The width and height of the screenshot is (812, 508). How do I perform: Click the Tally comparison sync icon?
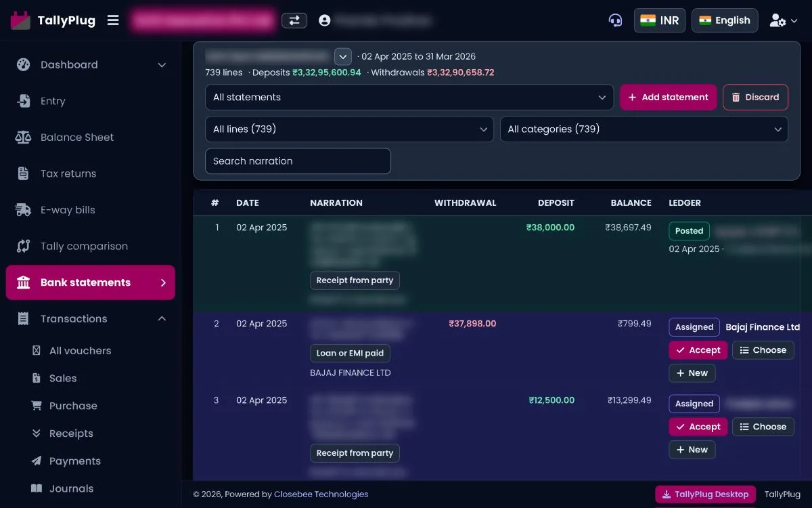(x=24, y=246)
